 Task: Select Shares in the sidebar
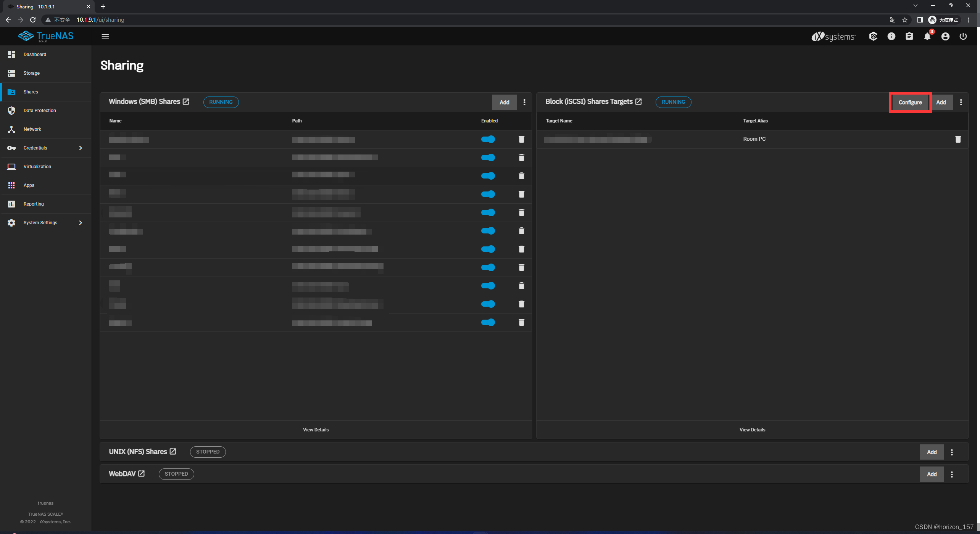pos(31,92)
